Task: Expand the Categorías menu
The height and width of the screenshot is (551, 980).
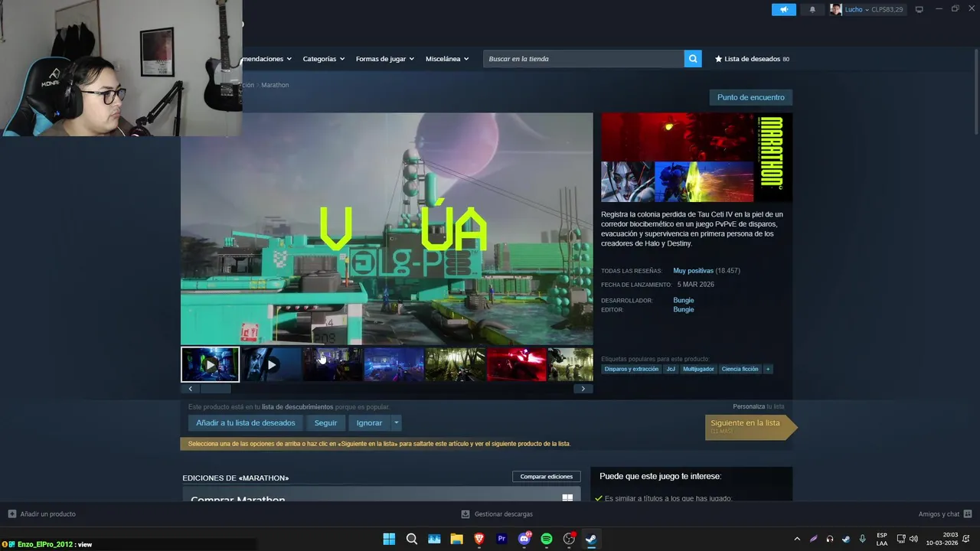Action: click(323, 59)
